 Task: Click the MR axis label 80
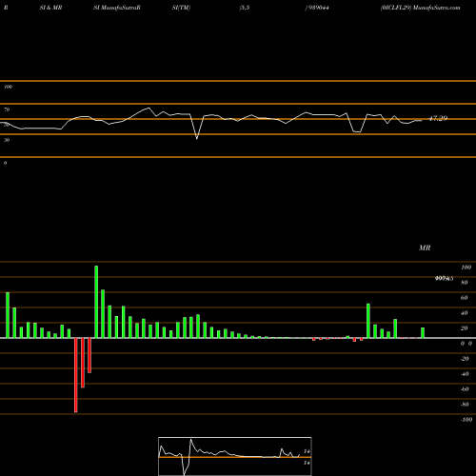tap(465, 283)
